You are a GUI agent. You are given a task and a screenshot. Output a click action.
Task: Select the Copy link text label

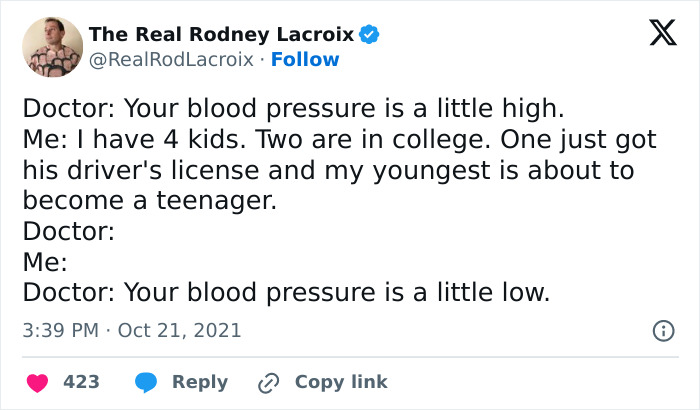pyautogui.click(x=340, y=382)
